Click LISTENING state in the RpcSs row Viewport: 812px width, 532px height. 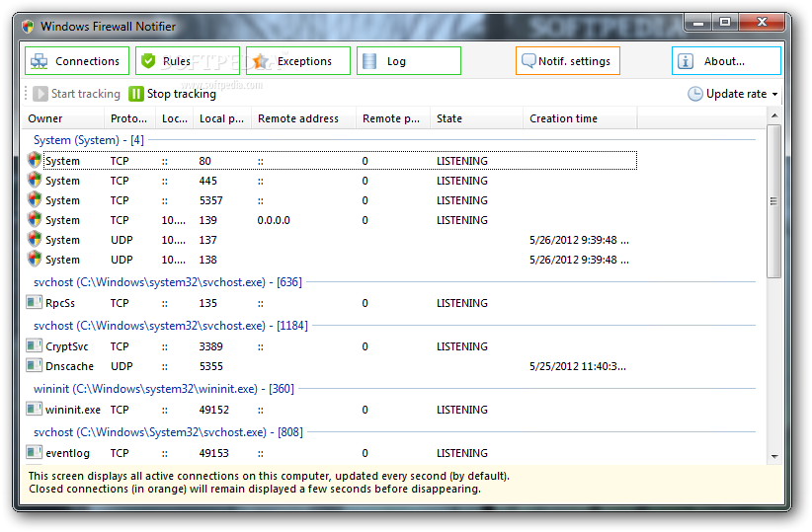[x=462, y=303]
